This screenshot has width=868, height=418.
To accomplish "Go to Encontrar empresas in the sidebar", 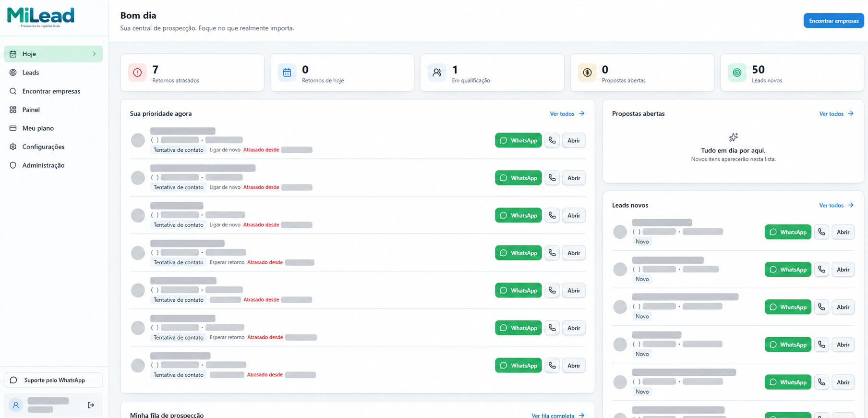I will coord(53,91).
